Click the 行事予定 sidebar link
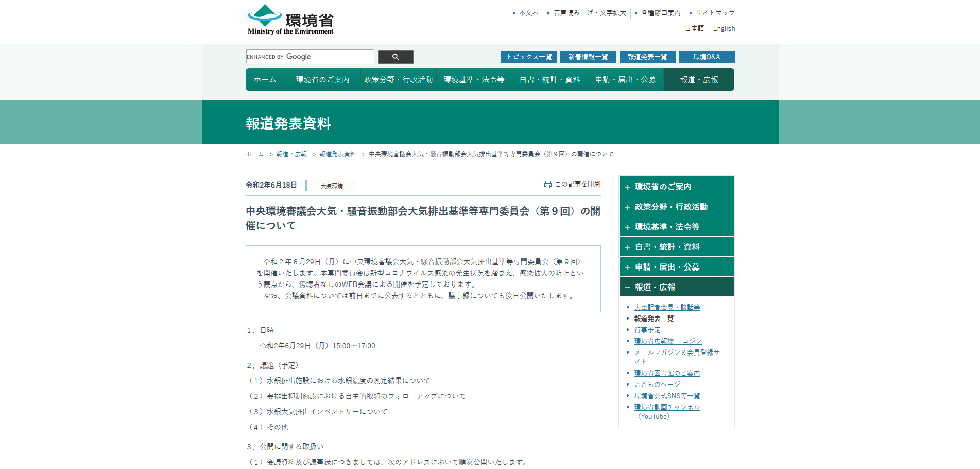980x469 pixels. (647, 329)
